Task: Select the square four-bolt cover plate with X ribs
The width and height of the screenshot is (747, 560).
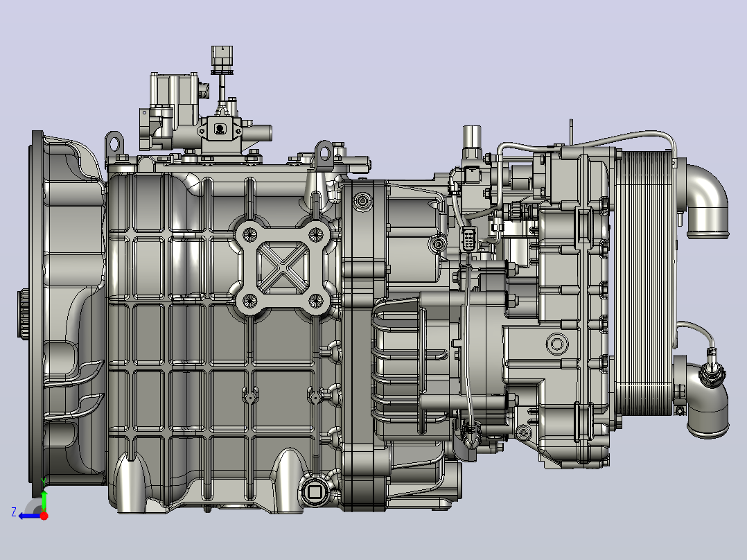Action: [283, 268]
